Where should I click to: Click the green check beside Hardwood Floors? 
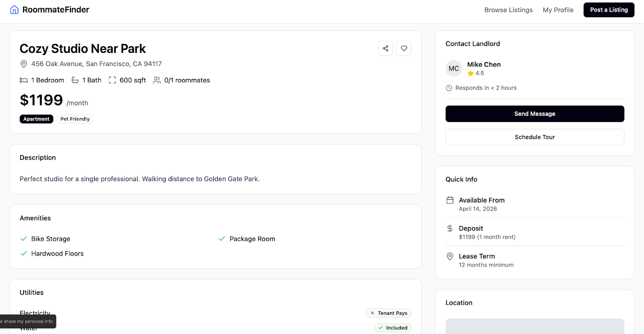point(24,253)
